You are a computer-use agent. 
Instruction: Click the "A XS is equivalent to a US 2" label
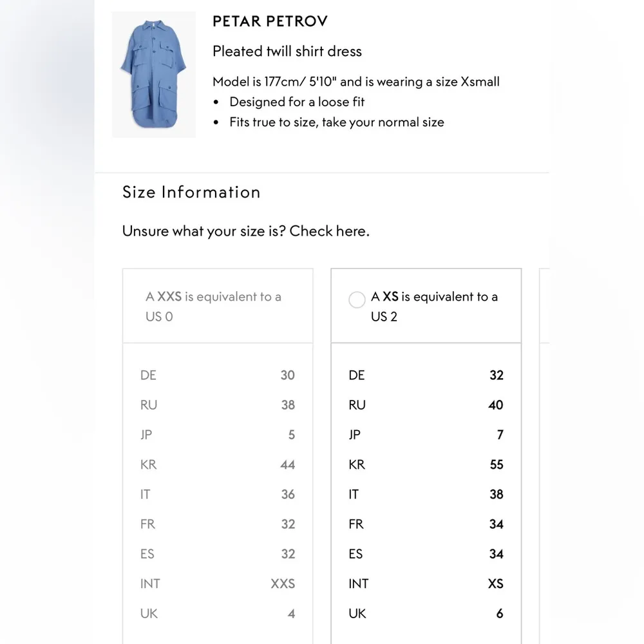point(434,307)
